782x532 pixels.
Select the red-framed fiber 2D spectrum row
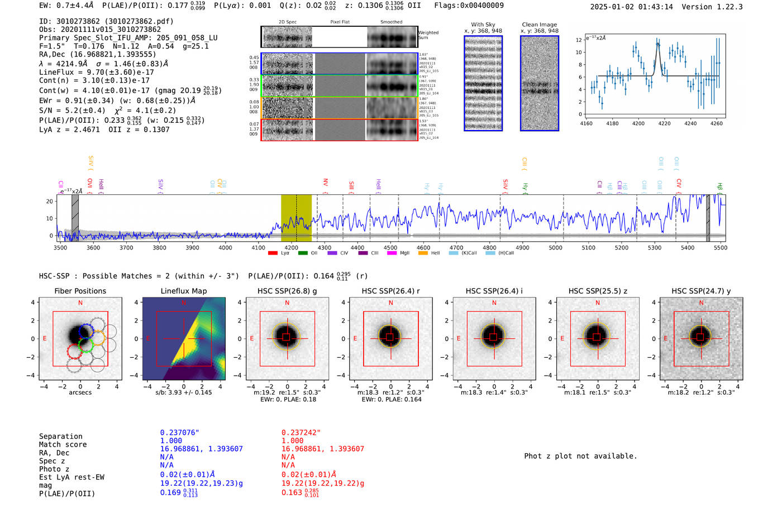[x=339, y=130]
